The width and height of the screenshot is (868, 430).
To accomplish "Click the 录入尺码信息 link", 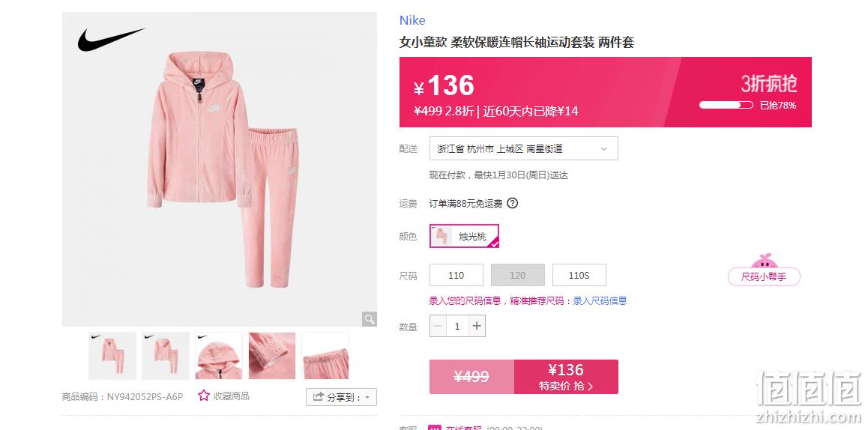I will (x=600, y=300).
